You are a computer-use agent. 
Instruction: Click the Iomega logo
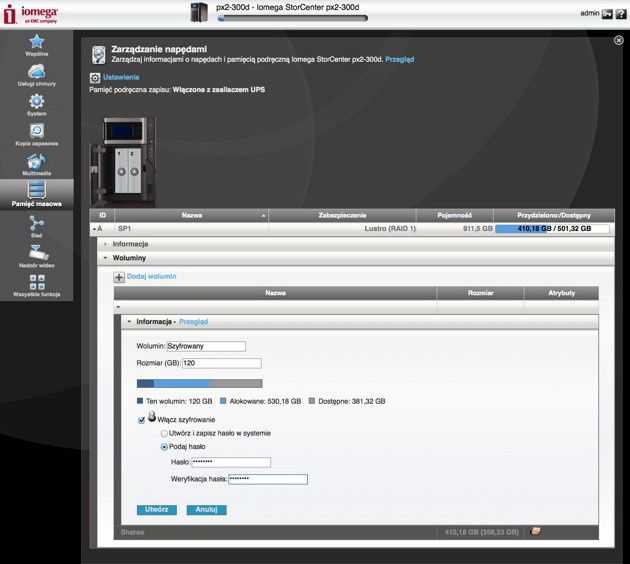point(31,14)
